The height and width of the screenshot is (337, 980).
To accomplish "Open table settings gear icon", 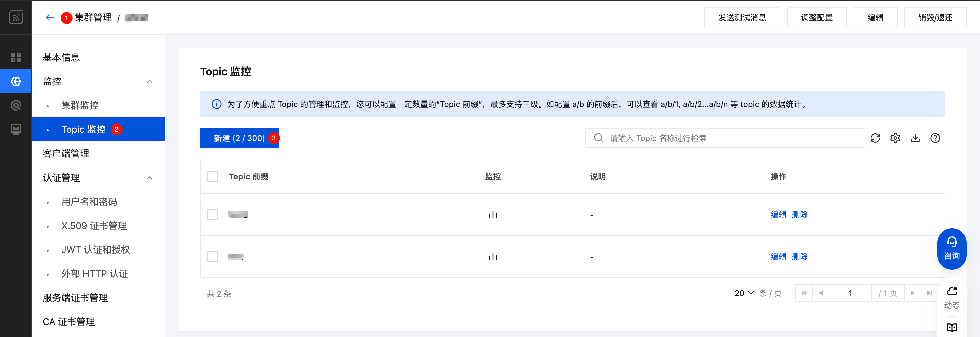I will pyautogui.click(x=895, y=138).
